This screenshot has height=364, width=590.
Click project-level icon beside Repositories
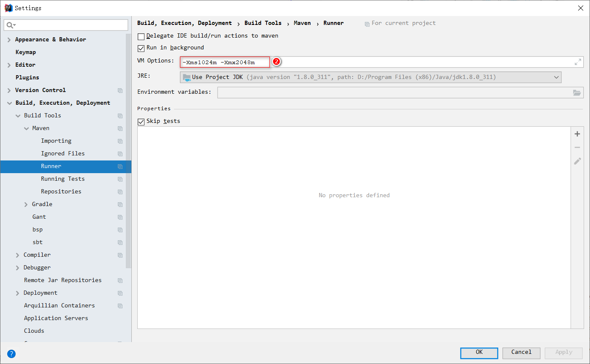pos(120,192)
